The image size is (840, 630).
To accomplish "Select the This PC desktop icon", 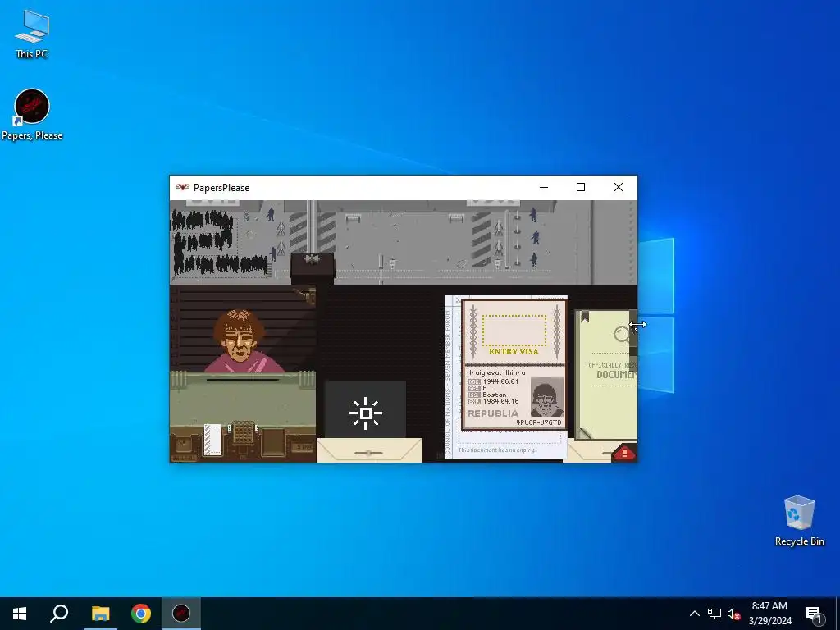I will 32,34.
